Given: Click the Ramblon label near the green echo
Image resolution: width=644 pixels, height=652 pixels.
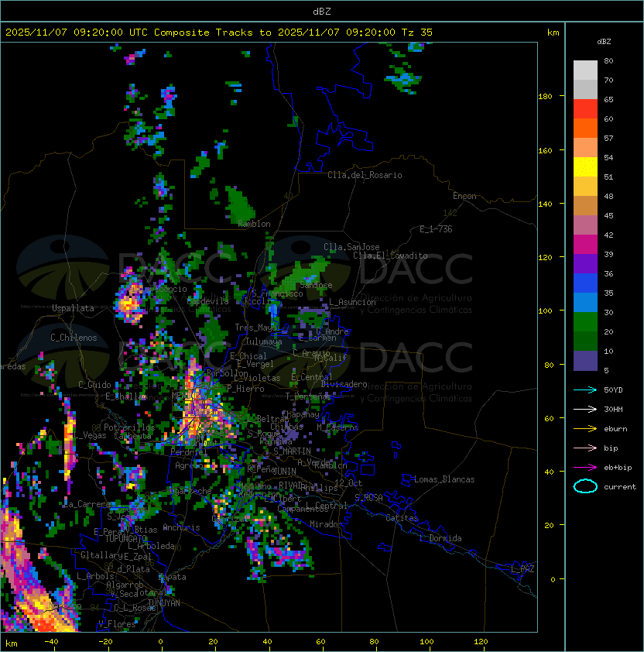Looking at the screenshot, I should pos(254,224).
